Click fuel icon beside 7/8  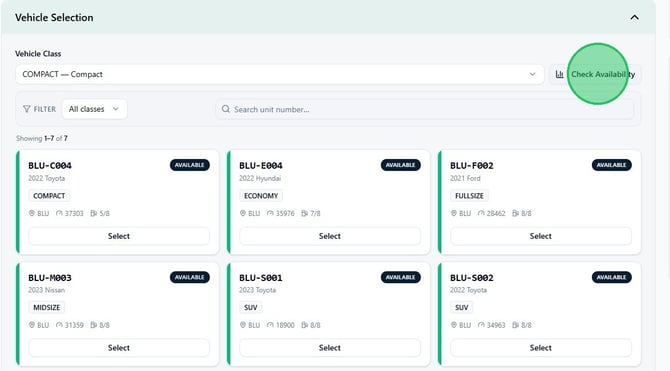point(305,213)
